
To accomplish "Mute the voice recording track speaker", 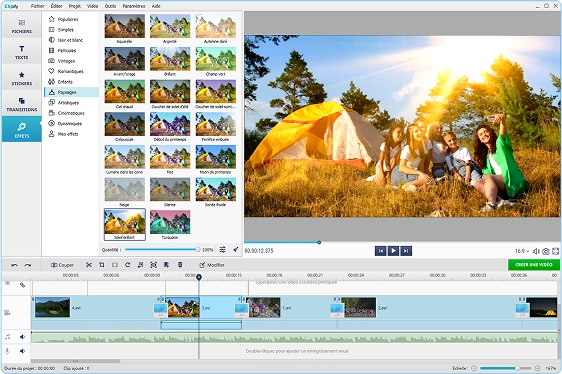I will [22, 351].
